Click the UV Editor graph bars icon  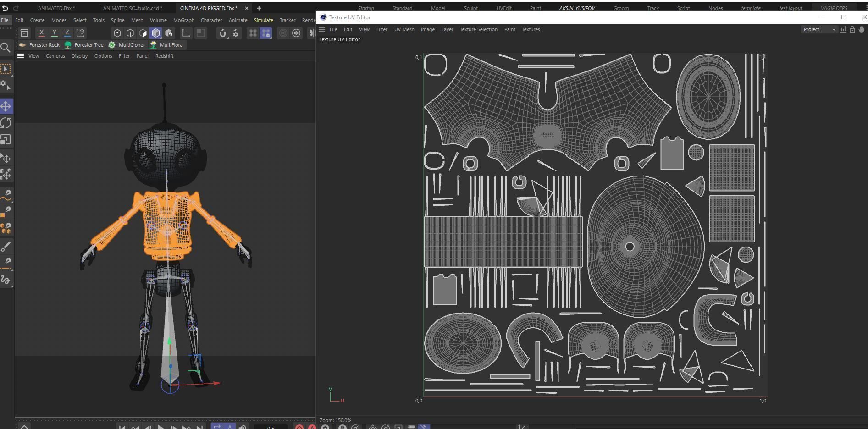tap(843, 29)
